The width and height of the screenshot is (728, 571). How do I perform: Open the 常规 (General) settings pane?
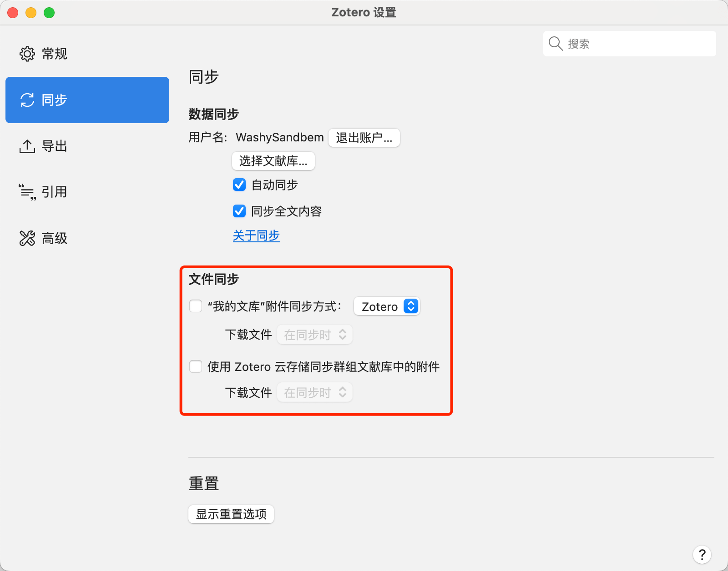87,54
